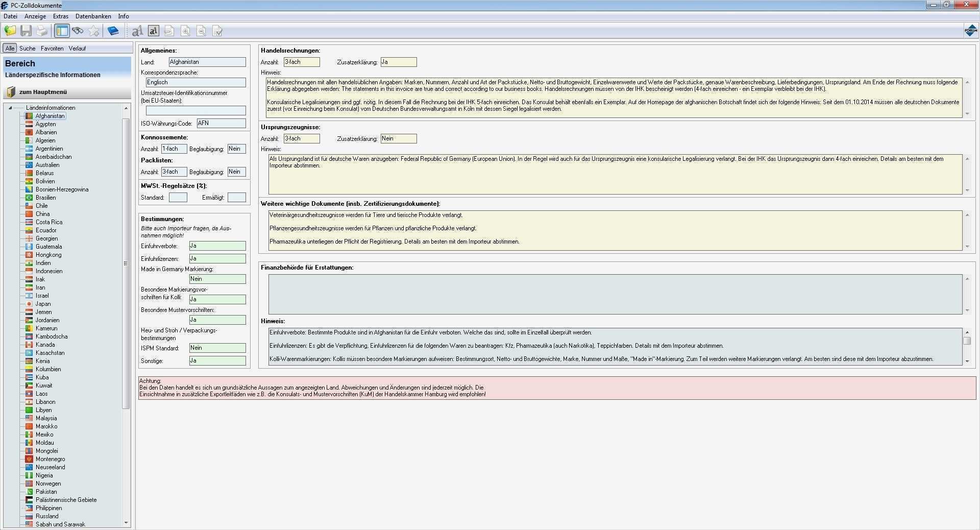Click the Finanzbehörde für Erstattungen text area
The height and width of the screenshot is (530, 980).
616,295
